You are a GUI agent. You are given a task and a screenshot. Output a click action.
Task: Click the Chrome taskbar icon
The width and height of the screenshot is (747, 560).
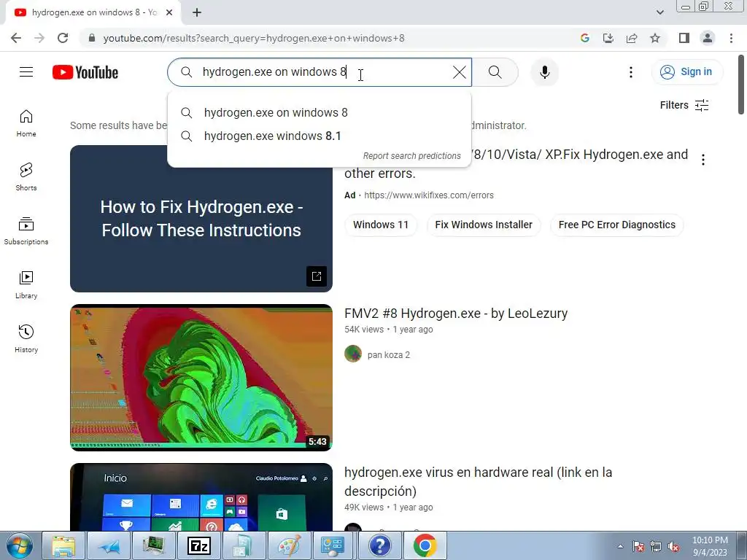coord(425,545)
